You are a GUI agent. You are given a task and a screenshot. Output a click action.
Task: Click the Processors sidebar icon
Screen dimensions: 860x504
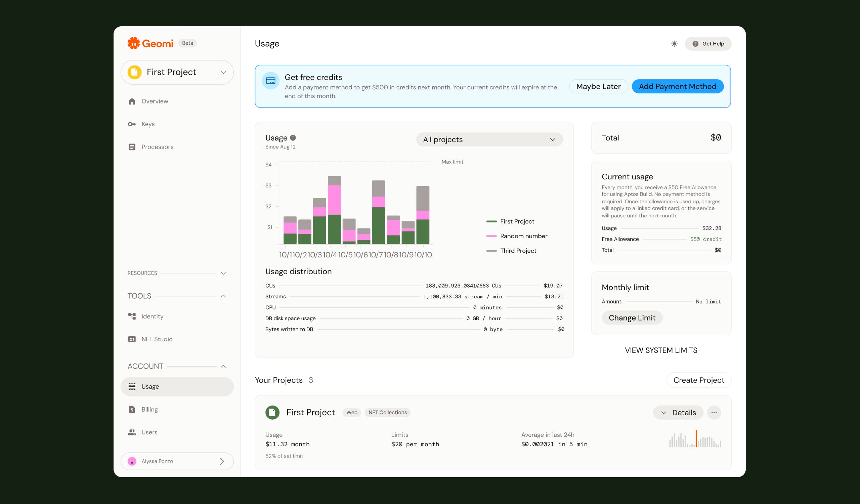click(x=132, y=147)
